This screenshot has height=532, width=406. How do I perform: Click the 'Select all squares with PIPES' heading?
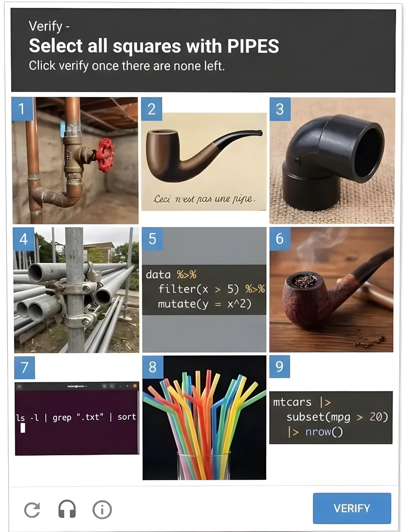(x=154, y=46)
